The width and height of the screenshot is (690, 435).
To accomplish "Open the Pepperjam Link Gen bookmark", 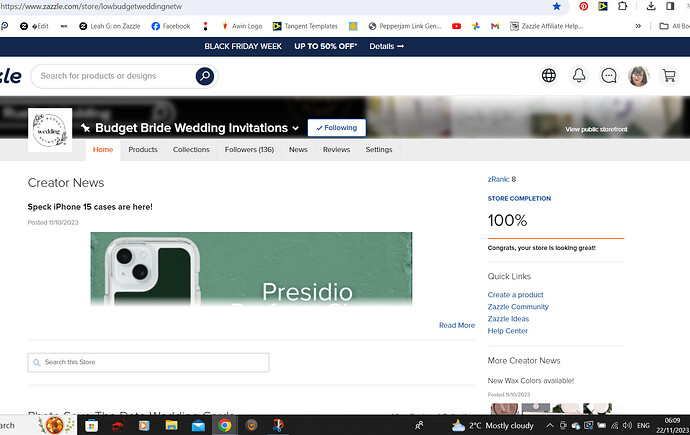I will [405, 26].
